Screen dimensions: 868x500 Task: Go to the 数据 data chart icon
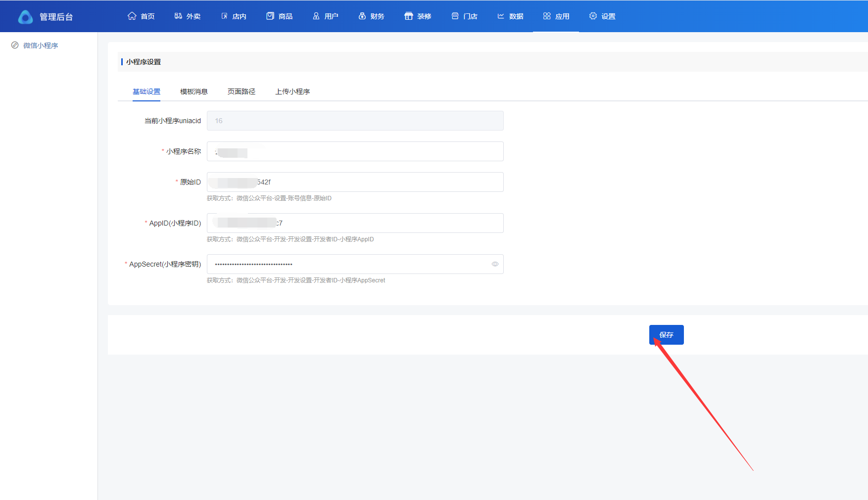(501, 16)
